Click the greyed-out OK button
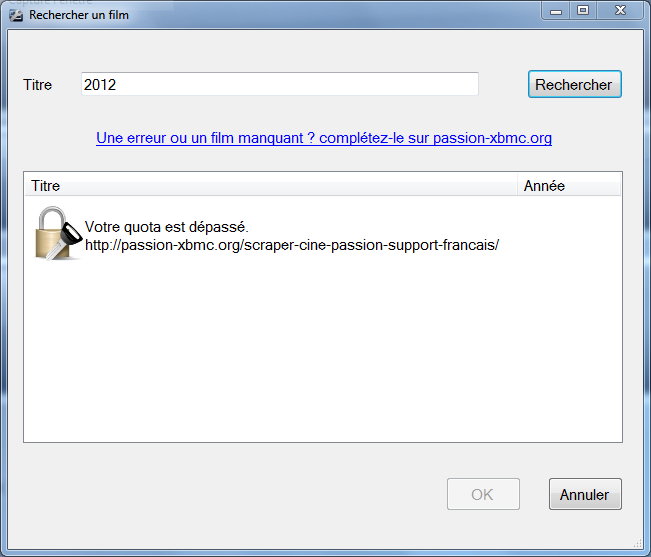 483,494
